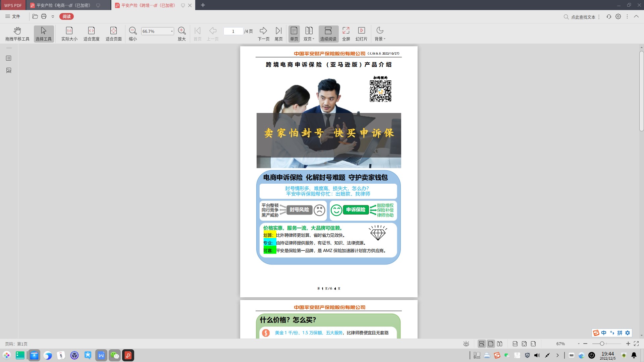The height and width of the screenshot is (362, 644).
Task: Switch to the 阅读 tab
Action: click(x=66, y=16)
